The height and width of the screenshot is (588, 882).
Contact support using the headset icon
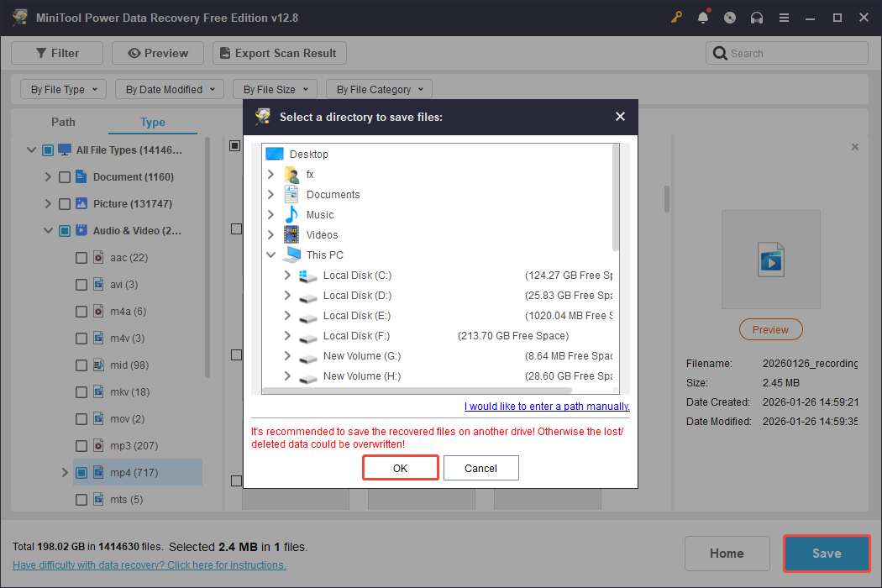click(x=757, y=17)
